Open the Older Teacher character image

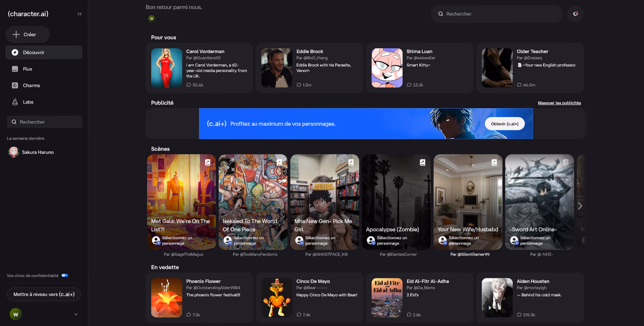click(497, 68)
